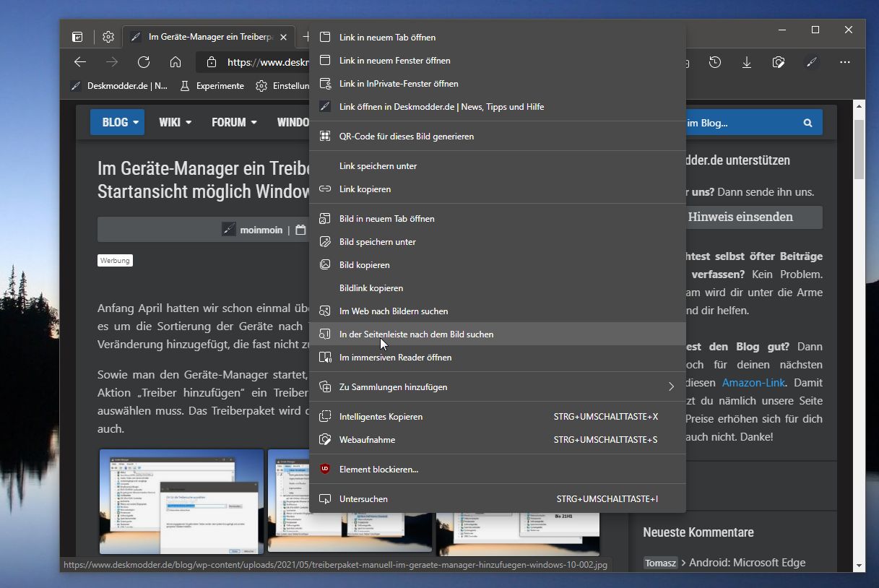Open the FORUM dropdown in site navigation
Image resolution: width=879 pixels, height=588 pixels.
234,123
